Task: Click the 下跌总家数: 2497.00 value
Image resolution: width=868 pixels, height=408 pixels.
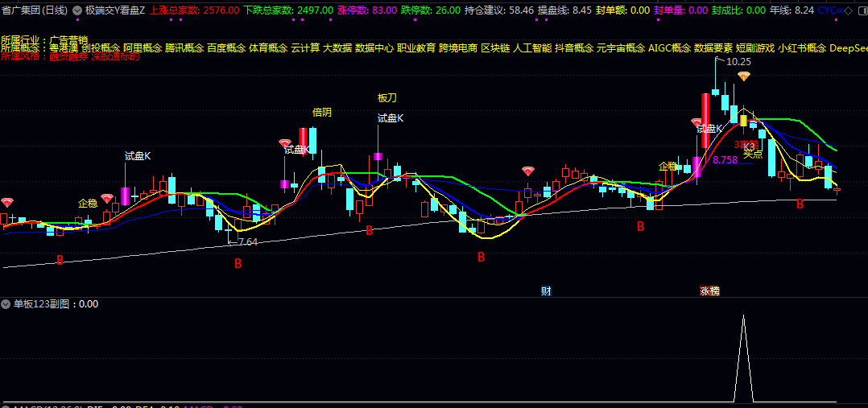Action: pos(288,10)
